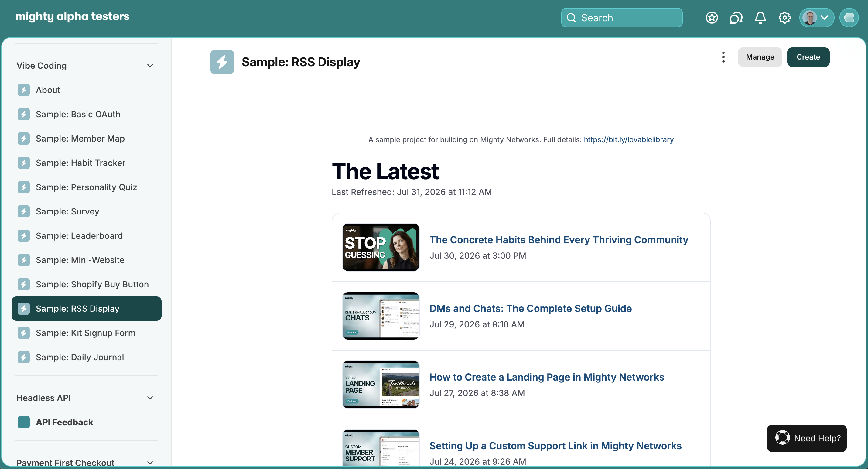Go to Sample: Kit Signup Form

[x=87, y=333]
